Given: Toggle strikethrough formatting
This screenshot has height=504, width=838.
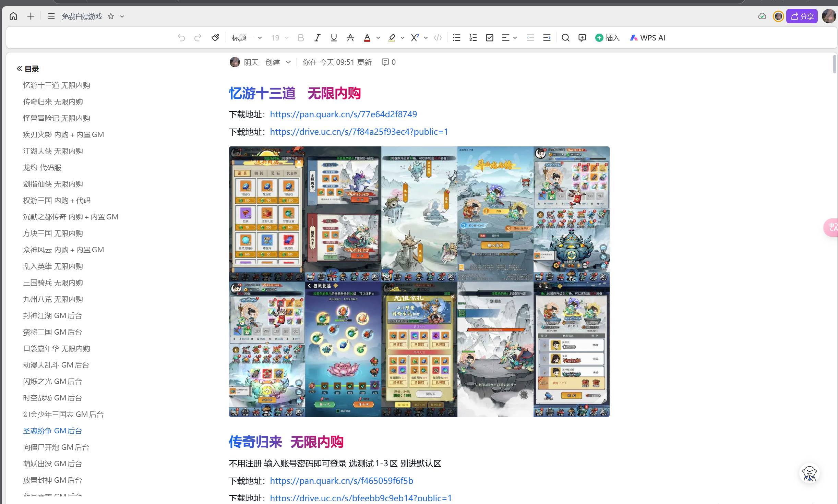Looking at the screenshot, I should [x=350, y=38].
